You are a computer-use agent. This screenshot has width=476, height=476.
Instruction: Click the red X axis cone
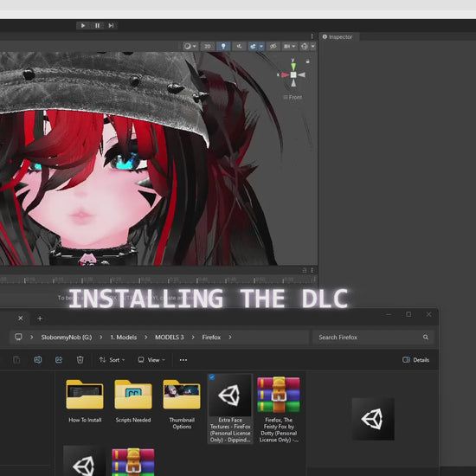click(285, 74)
